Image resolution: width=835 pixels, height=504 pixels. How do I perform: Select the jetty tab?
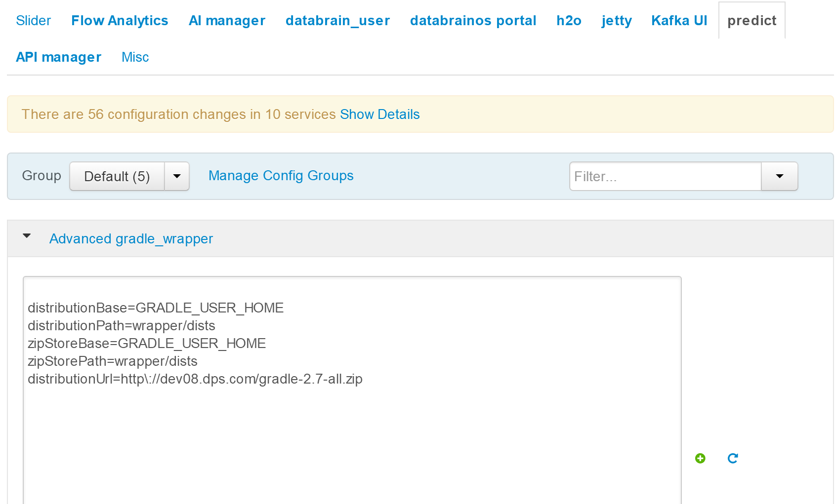[x=617, y=21]
